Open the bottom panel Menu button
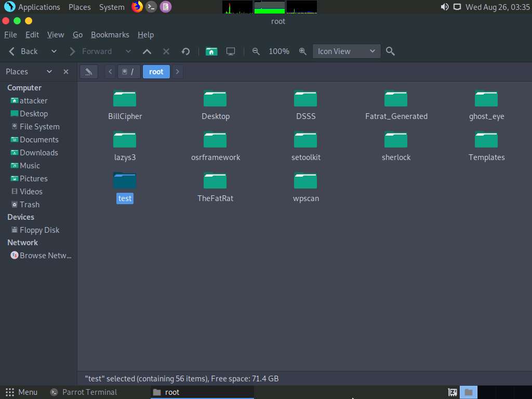This screenshot has height=399, width=532. tap(21, 392)
